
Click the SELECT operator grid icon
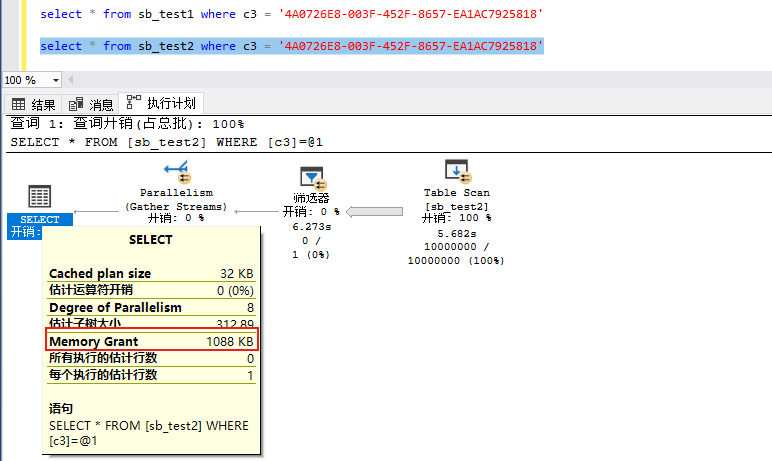[x=39, y=196]
